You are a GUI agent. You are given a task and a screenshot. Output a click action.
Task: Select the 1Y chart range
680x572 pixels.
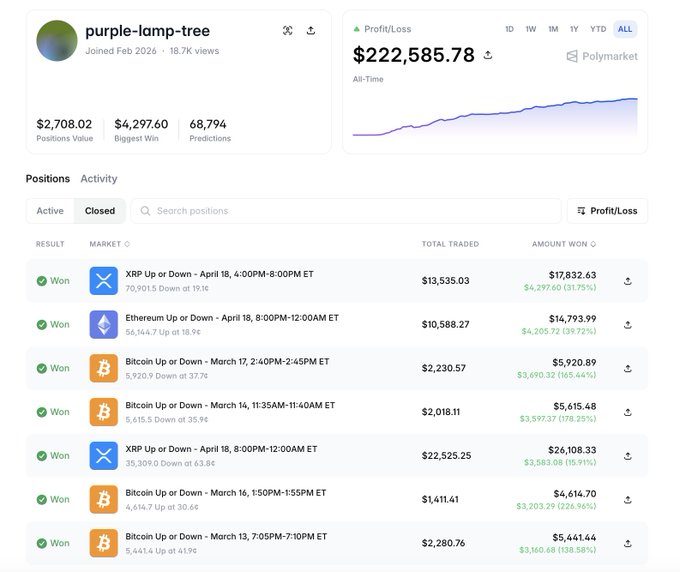point(574,29)
